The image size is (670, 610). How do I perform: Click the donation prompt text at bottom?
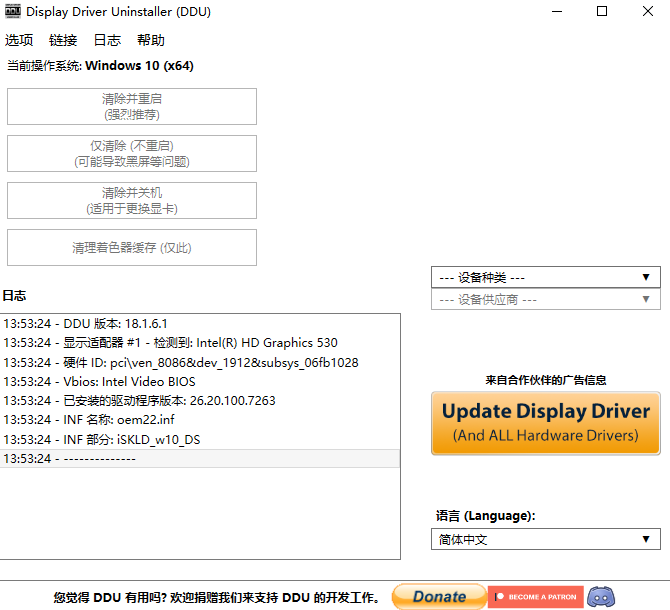[x=216, y=597]
